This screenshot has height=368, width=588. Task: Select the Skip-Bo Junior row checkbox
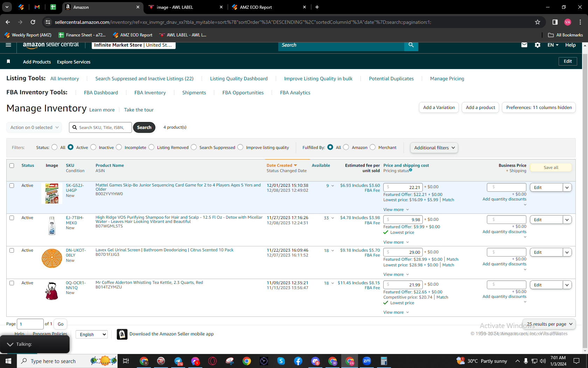[12, 185]
